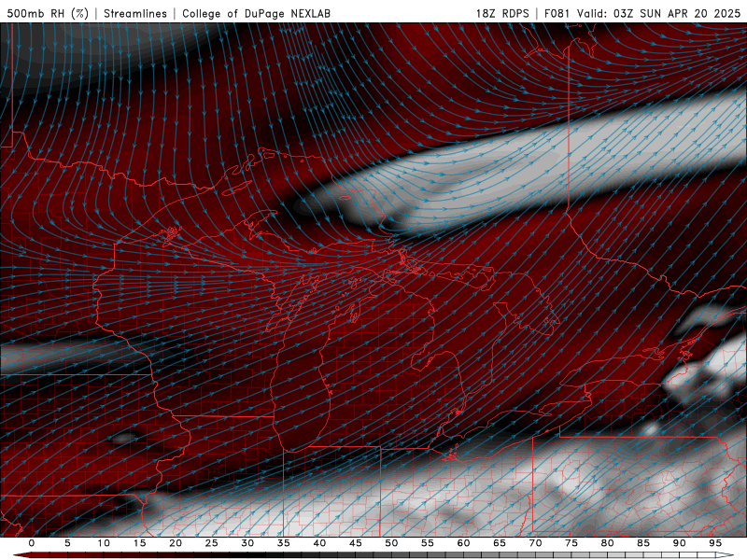Click the '500mb RH (%)' title text
Screen dimensions: 747x560
click(x=48, y=13)
